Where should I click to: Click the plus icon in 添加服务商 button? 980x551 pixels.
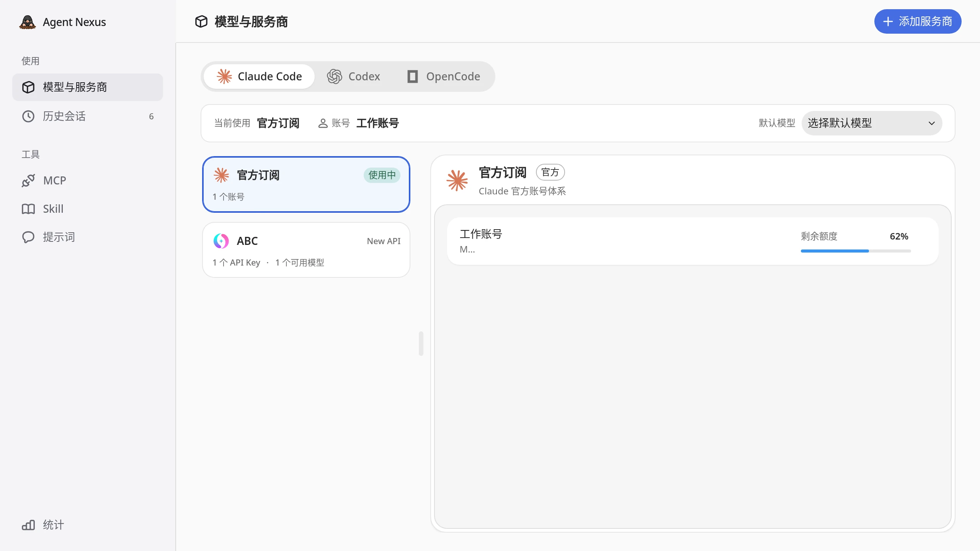[x=888, y=22]
